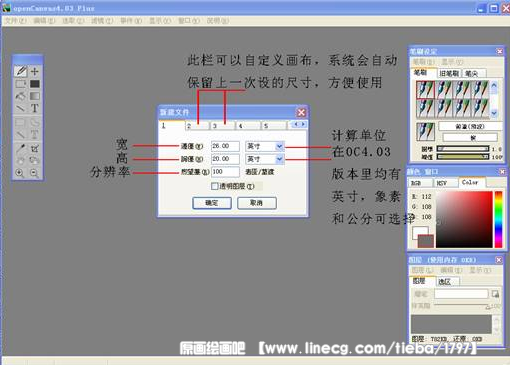Screen dimensions: 510x365
Task: Click the rainbow hue strip
Action: coord(498,219)
